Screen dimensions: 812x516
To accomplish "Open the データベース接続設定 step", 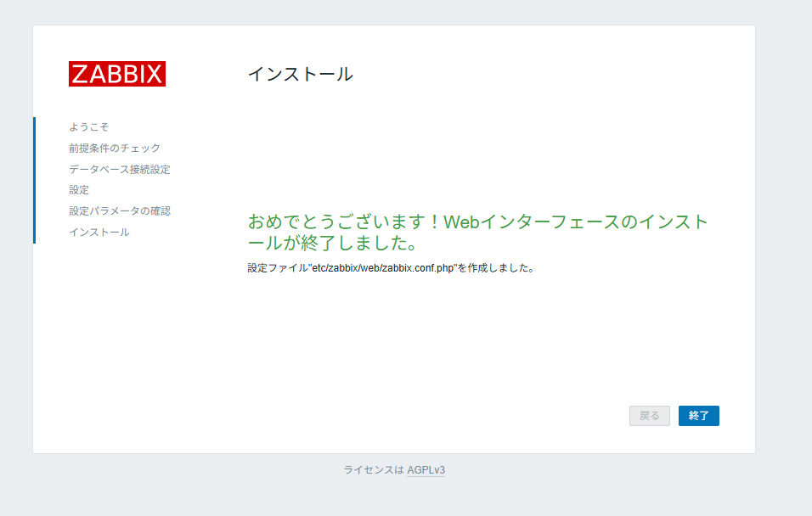I will pyautogui.click(x=120, y=169).
